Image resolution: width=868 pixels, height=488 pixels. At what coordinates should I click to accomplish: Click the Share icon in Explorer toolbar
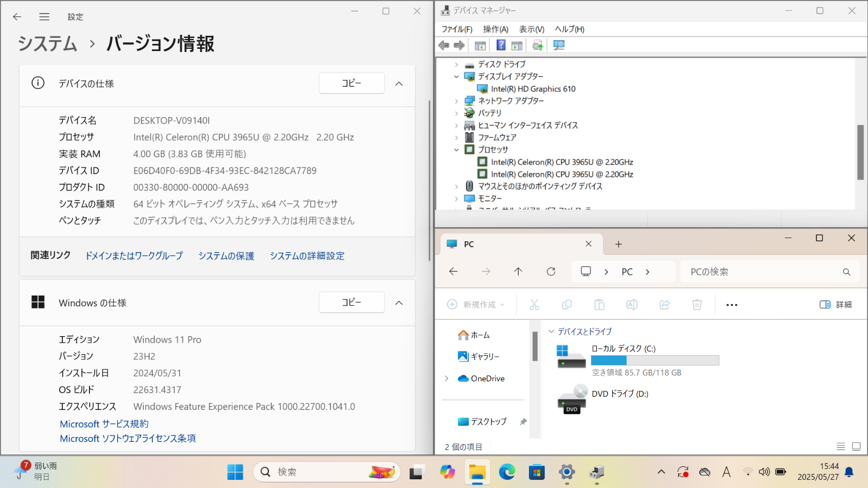click(x=665, y=305)
